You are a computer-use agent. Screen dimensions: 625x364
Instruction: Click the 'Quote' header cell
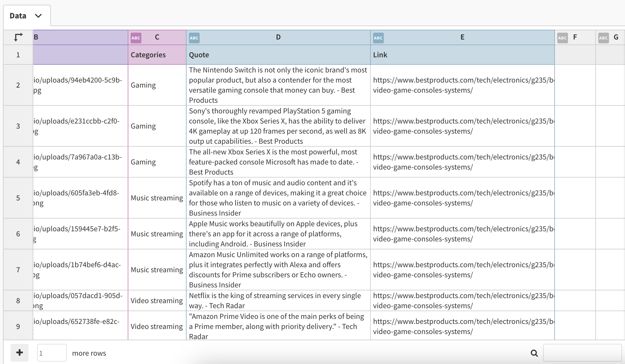(278, 55)
